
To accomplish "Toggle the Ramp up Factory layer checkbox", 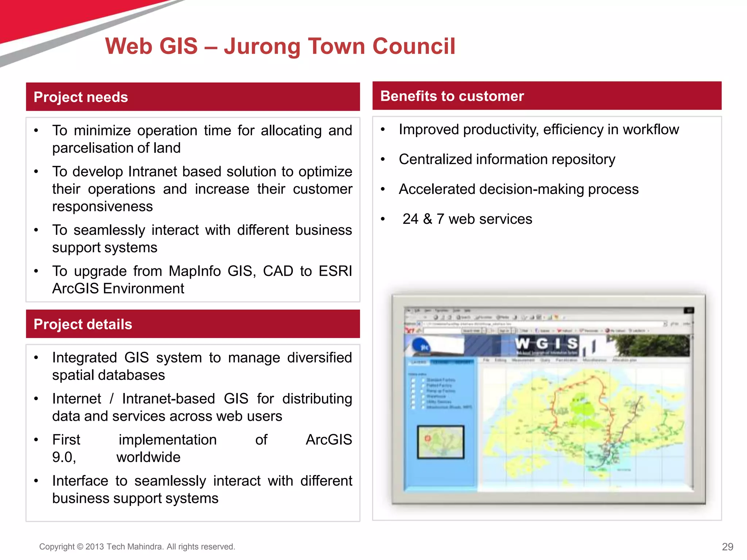I will point(413,391).
